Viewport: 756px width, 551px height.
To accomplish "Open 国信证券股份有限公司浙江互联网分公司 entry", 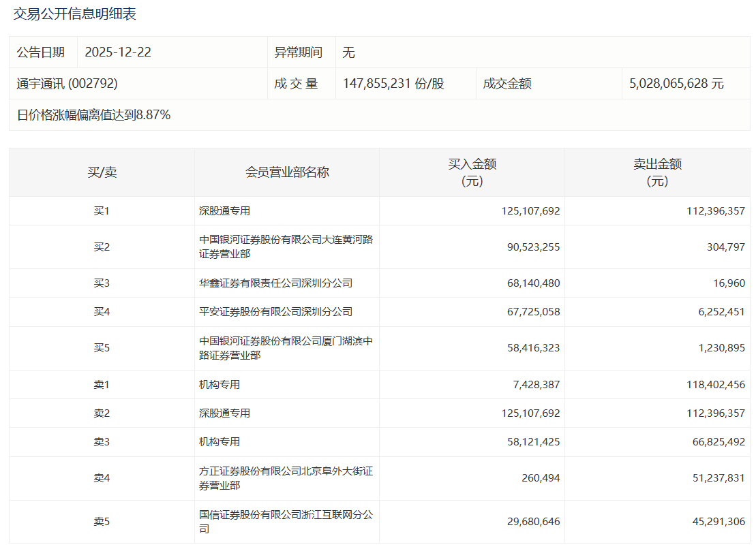I will coord(286,522).
